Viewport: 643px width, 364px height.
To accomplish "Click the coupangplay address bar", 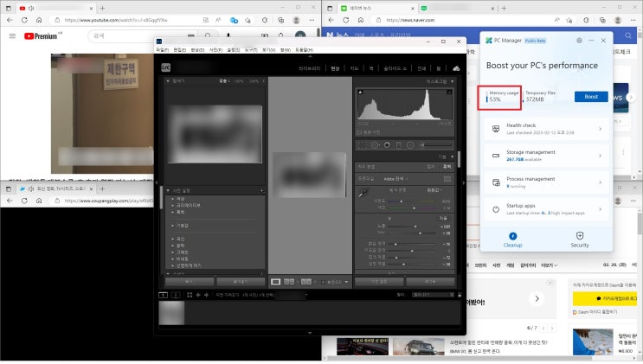I will 104,199.
